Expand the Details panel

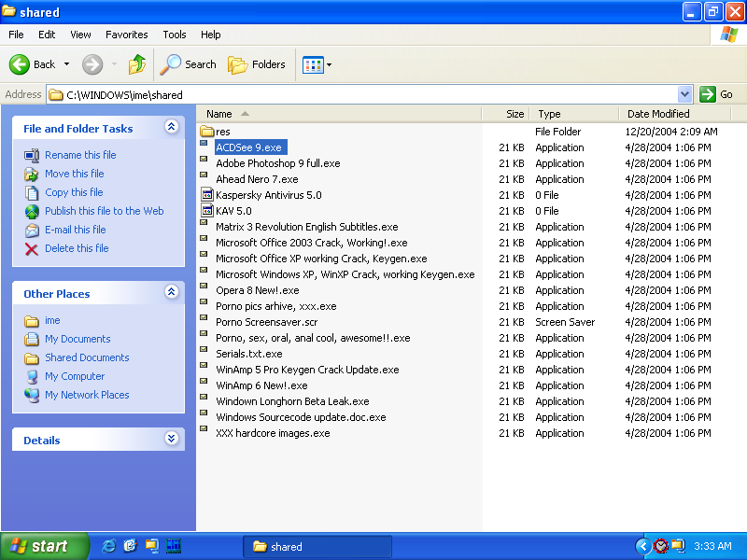pyautogui.click(x=172, y=438)
